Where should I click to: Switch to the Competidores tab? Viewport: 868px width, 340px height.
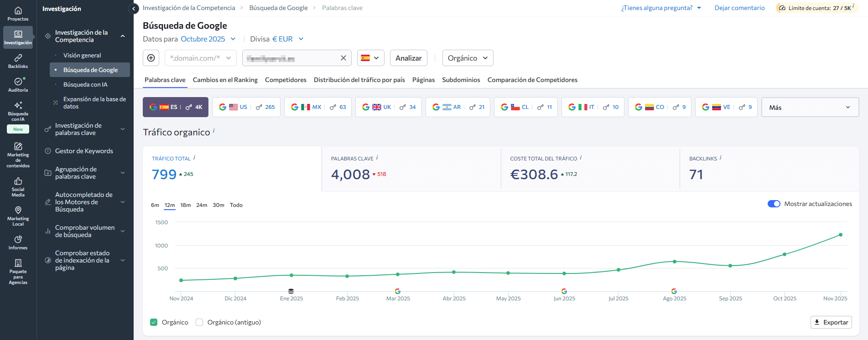coord(286,80)
